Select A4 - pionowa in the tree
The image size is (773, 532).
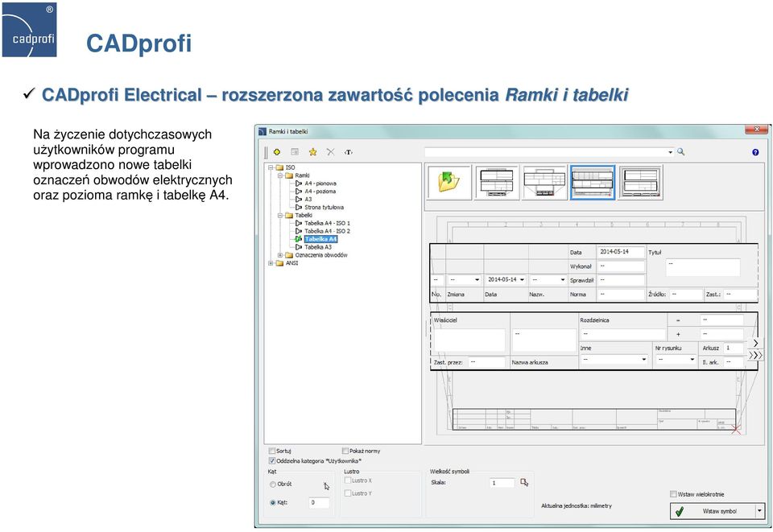click(320, 184)
